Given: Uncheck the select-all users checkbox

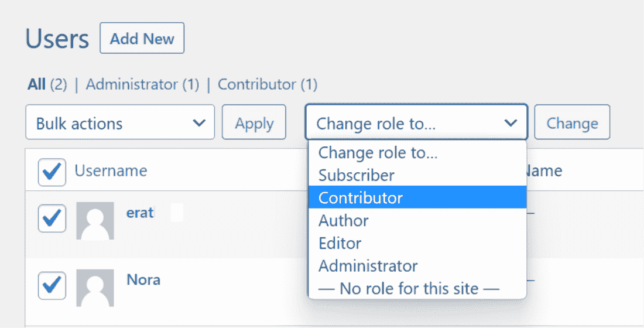Looking at the screenshot, I should (x=52, y=172).
